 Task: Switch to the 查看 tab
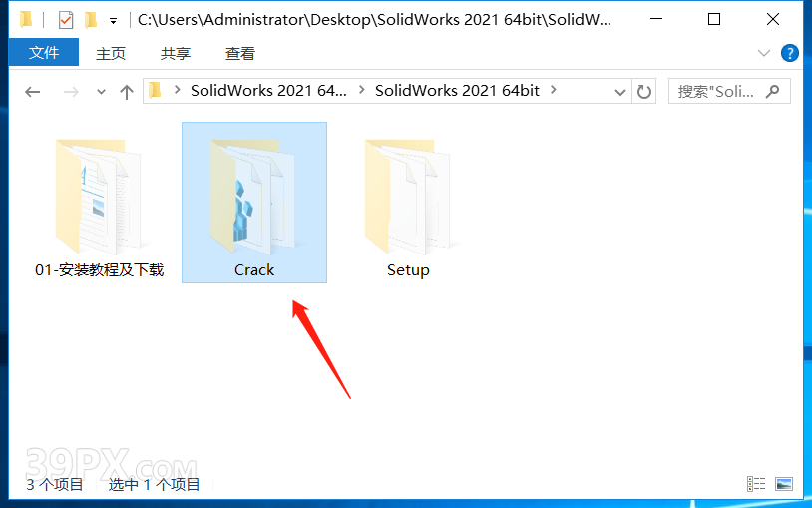(239, 53)
